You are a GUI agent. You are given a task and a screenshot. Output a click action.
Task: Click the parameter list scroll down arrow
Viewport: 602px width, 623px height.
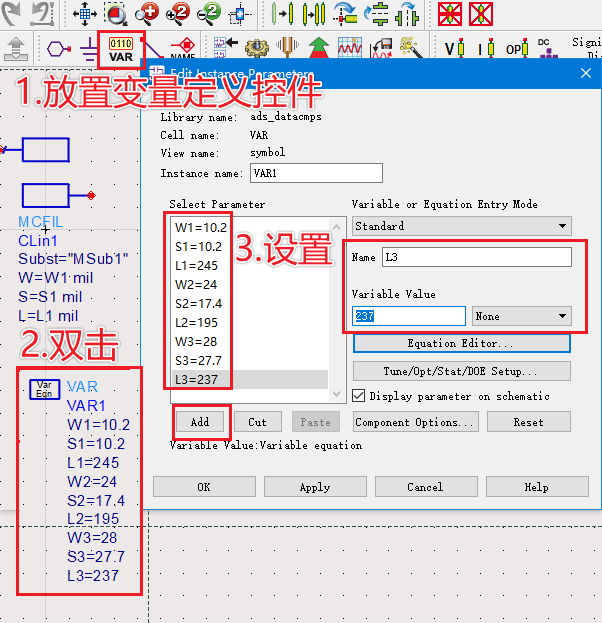pos(337,394)
